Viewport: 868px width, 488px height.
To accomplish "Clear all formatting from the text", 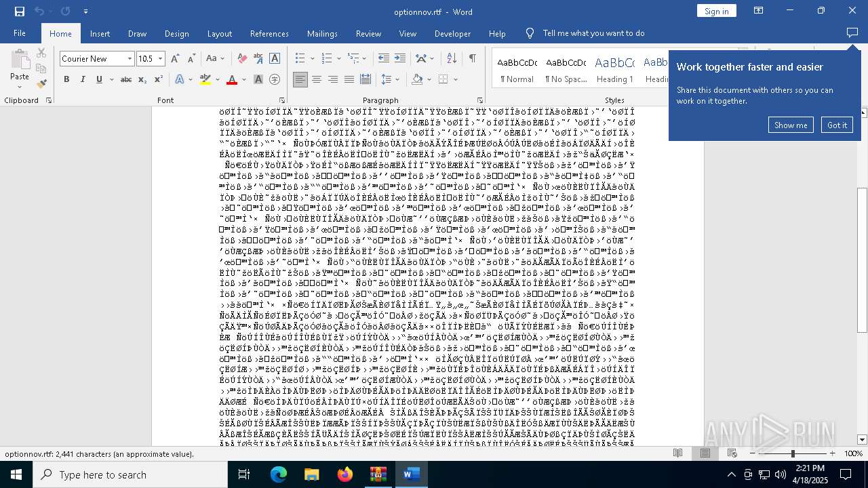I will pyautogui.click(x=241, y=59).
